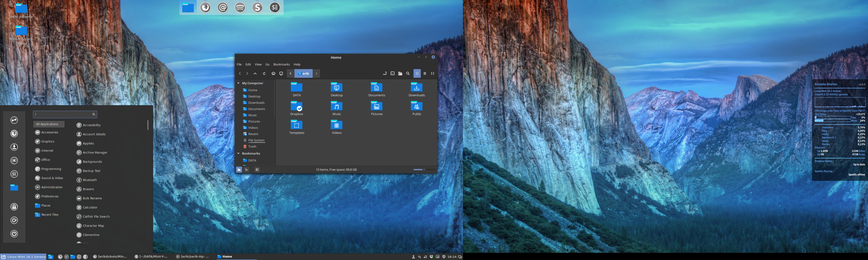Click Spotify icon in top dock
The height and width of the screenshot is (260, 868).
(x=240, y=7)
